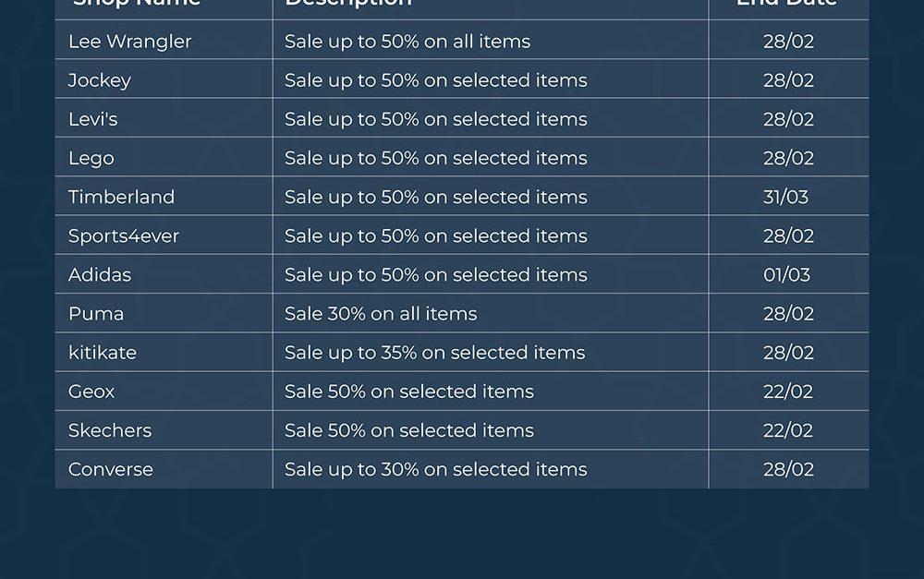Click the Timberland shop name
The width and height of the screenshot is (924, 579).
pyautogui.click(x=121, y=197)
